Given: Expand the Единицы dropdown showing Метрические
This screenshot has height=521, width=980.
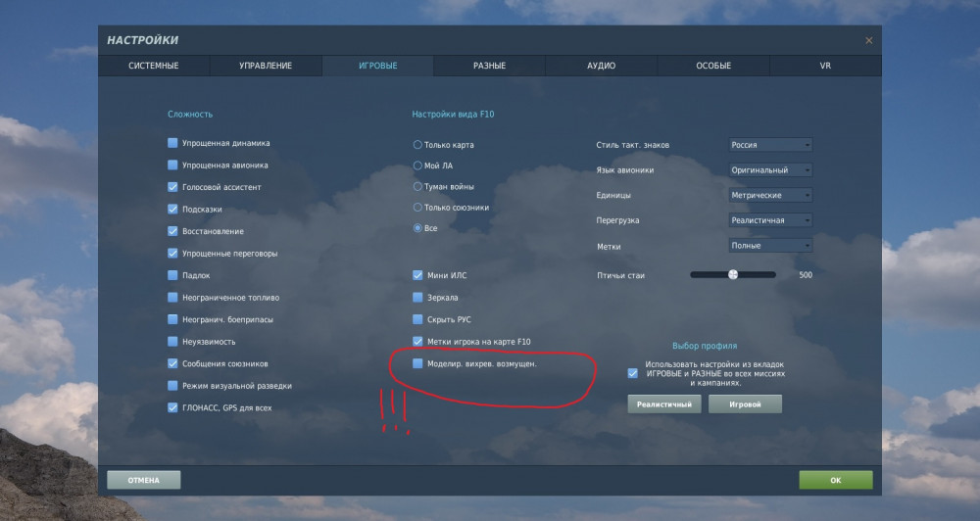Looking at the screenshot, I should coord(770,195).
